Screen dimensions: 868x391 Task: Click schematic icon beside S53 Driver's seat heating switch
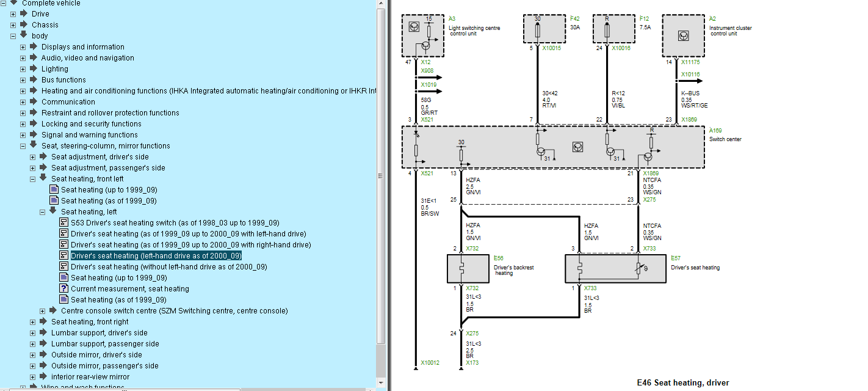(63, 222)
